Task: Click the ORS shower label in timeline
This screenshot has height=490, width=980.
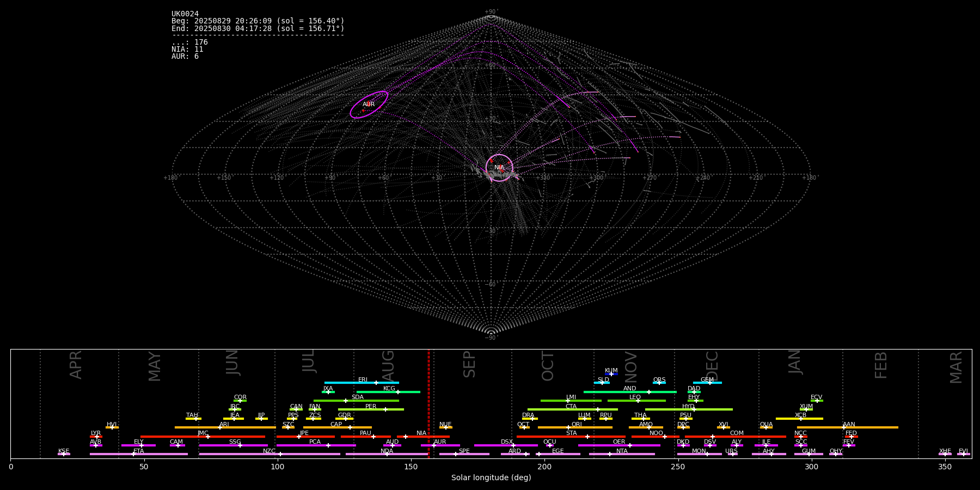Action: [x=659, y=380]
